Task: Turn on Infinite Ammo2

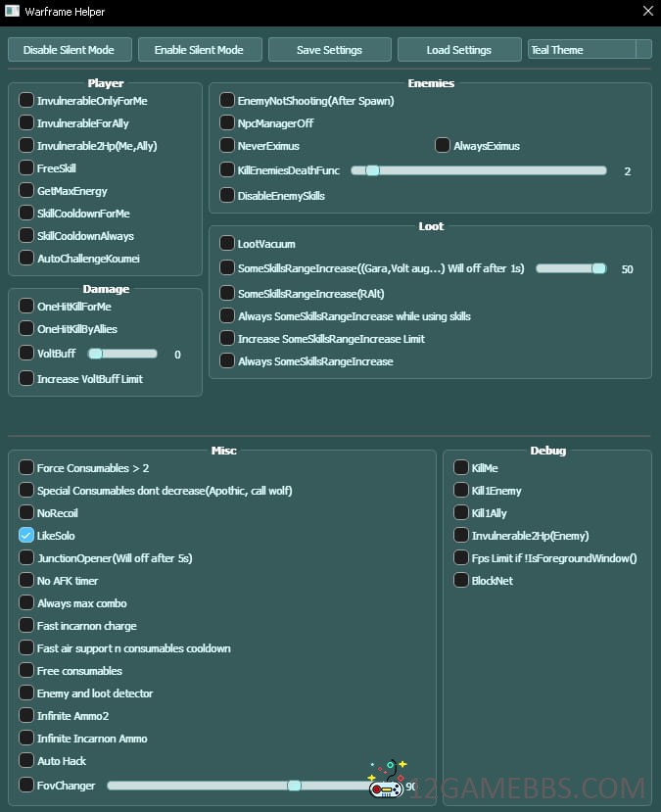Action: (x=26, y=716)
